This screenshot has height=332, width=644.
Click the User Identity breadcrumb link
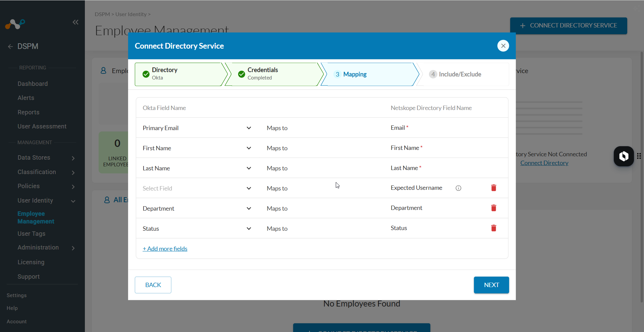(x=131, y=14)
